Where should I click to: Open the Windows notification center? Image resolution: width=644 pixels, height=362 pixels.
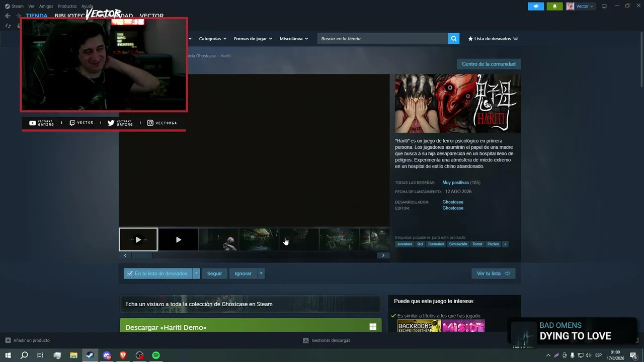[633, 355]
